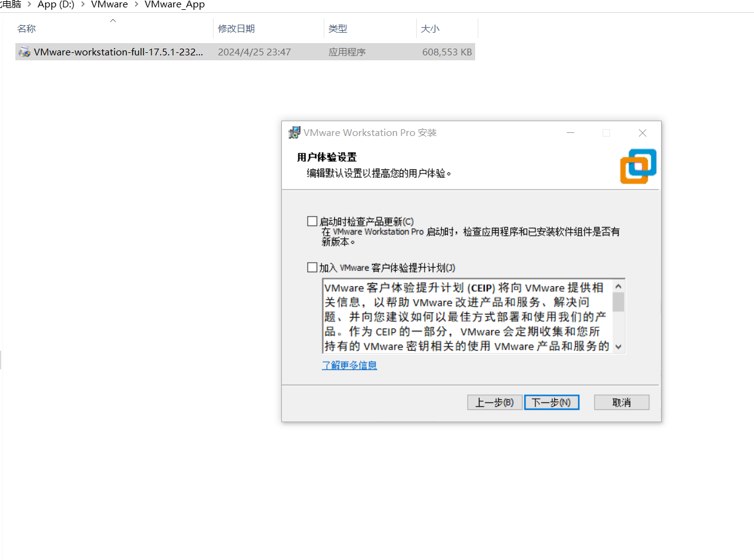
Task: Click the CEIP description text box
Action: pyautogui.click(x=468, y=316)
